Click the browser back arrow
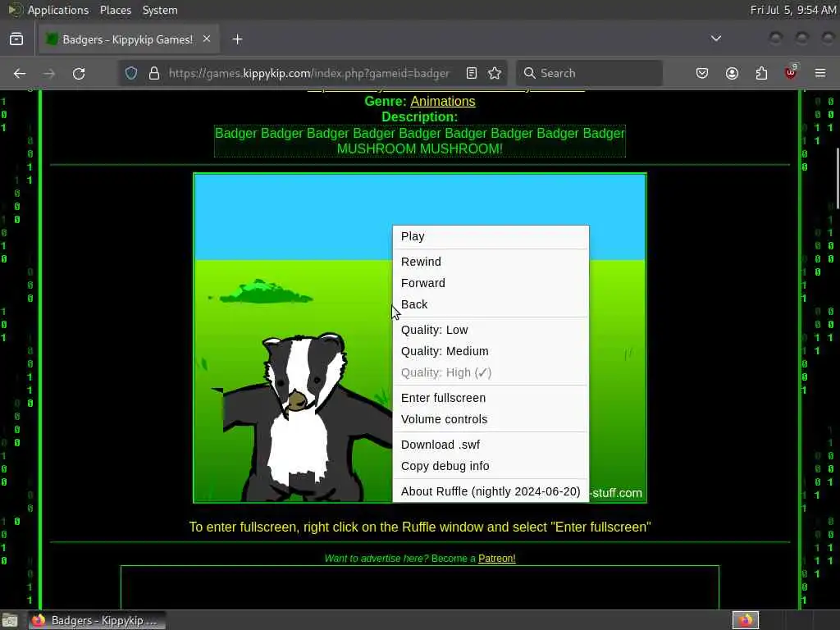 pos(20,73)
